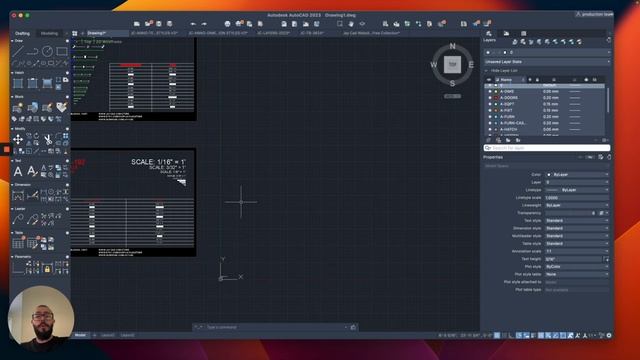Toggle visibility of A-FURN layer

tap(490, 117)
